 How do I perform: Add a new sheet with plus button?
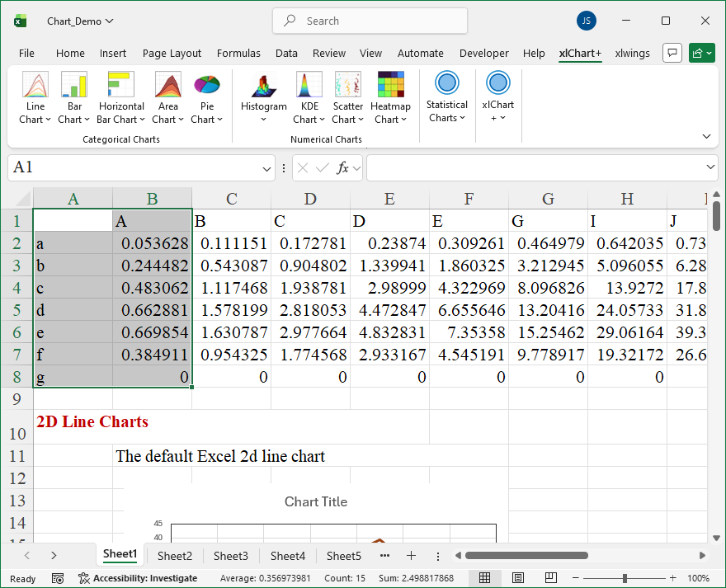(x=411, y=556)
